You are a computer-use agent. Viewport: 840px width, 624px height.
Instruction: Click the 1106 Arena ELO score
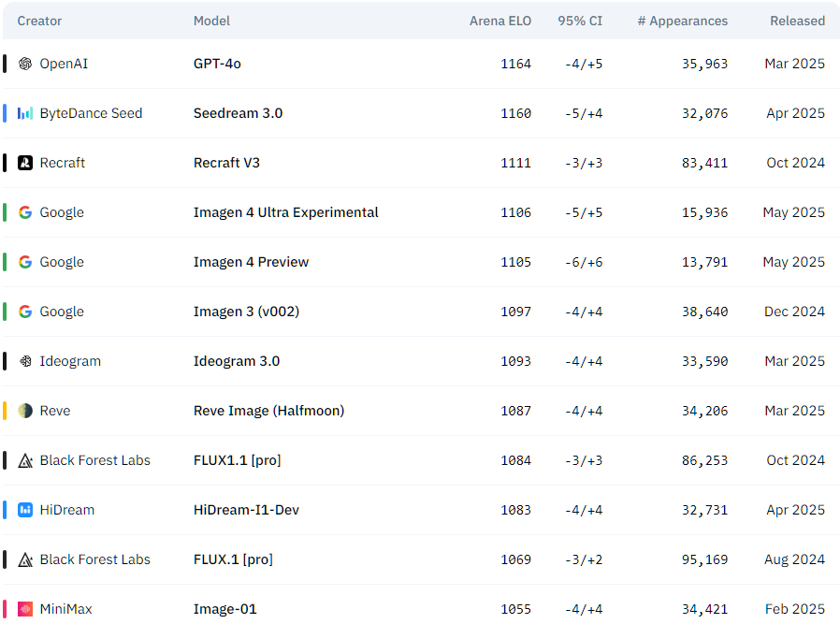coord(516,212)
